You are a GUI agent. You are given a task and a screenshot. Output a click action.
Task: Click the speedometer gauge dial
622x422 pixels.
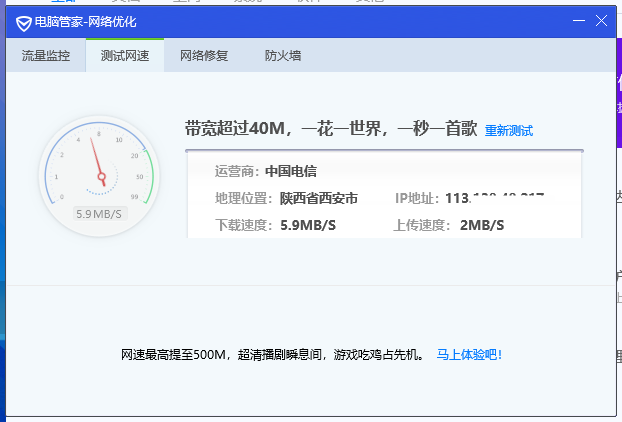coord(99,176)
